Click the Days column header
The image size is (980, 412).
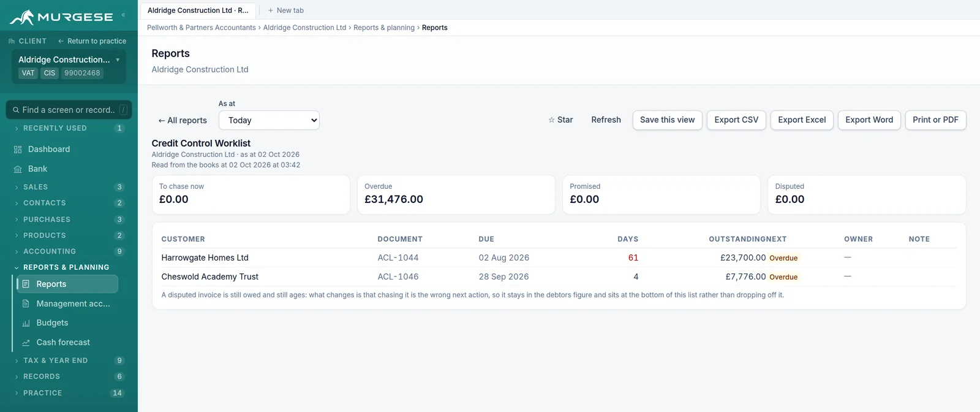(628, 239)
